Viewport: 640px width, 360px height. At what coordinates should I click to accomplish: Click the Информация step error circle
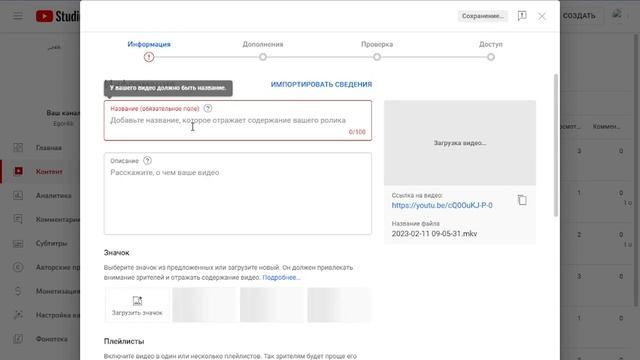149,57
